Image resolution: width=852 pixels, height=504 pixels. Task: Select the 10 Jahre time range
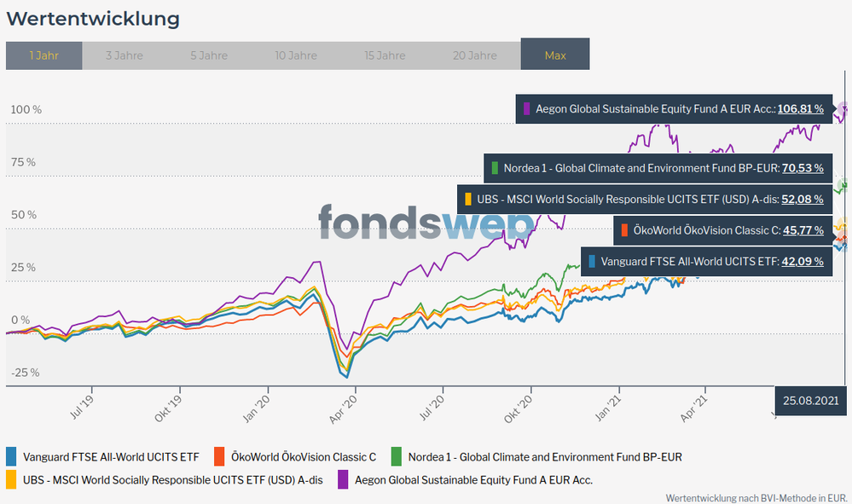[298, 55]
